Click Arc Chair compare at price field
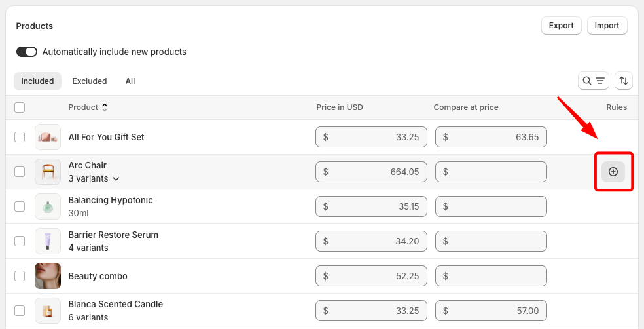 point(491,172)
